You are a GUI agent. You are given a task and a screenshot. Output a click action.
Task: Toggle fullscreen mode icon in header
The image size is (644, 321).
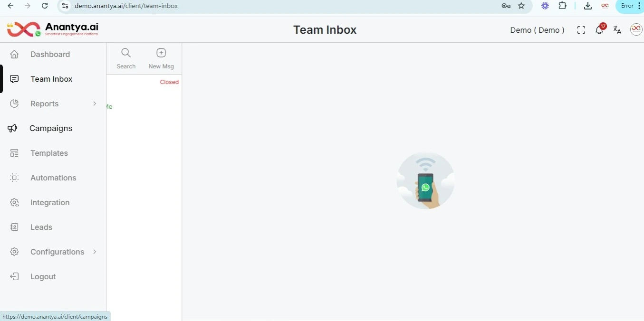(581, 30)
